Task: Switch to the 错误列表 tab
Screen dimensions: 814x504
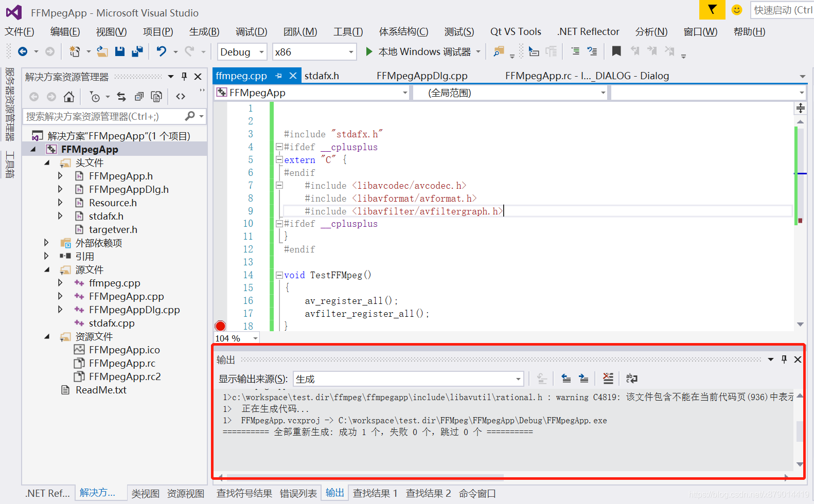Action: click(298, 493)
